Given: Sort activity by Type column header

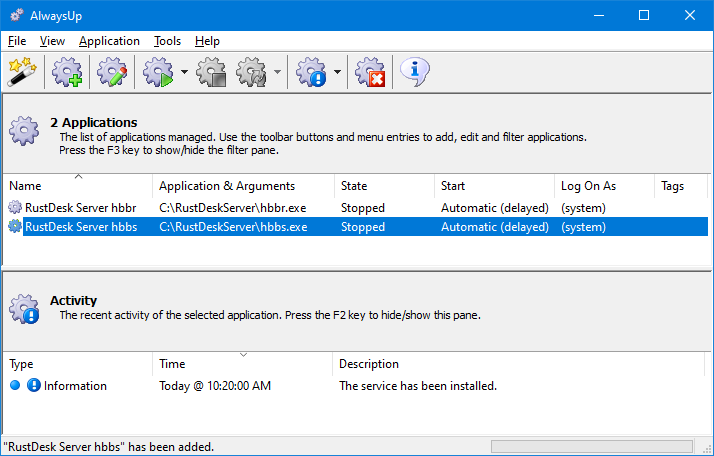Looking at the screenshot, I should click(78, 364).
